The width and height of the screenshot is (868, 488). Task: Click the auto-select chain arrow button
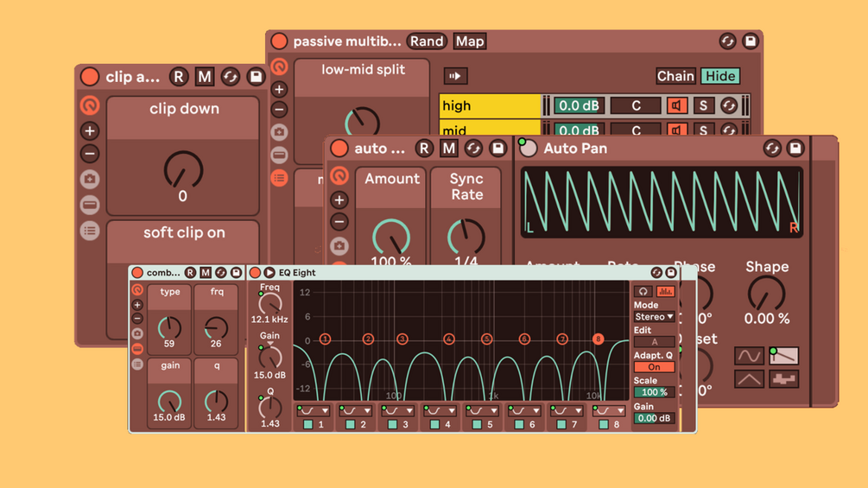pyautogui.click(x=455, y=76)
